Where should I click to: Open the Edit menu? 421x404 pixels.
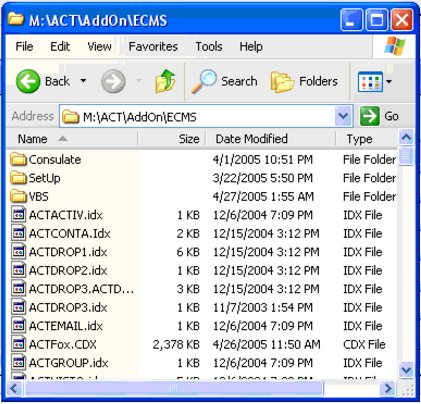click(x=60, y=46)
